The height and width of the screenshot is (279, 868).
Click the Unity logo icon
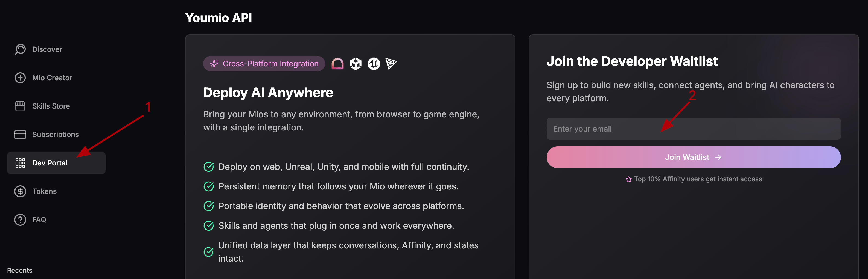356,64
